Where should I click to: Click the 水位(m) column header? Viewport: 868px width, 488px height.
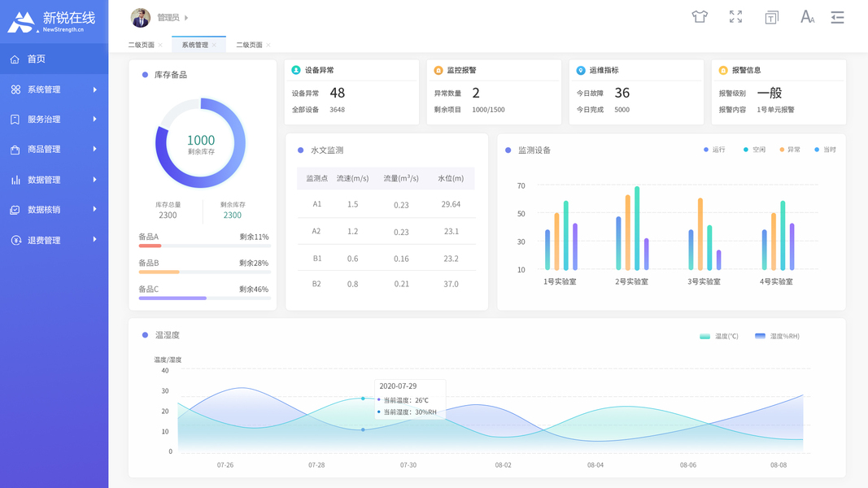pyautogui.click(x=451, y=178)
